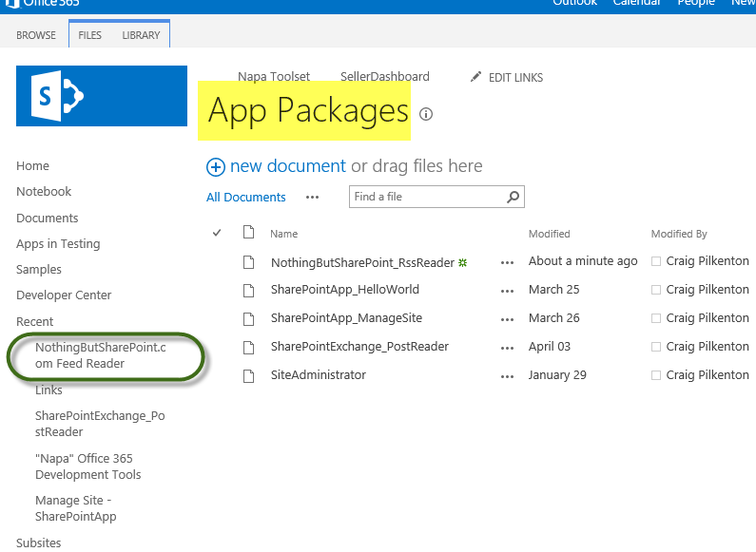Switch to the FILES ribbon tab
Image resolution: width=756 pixels, height=552 pixels.
tap(90, 35)
